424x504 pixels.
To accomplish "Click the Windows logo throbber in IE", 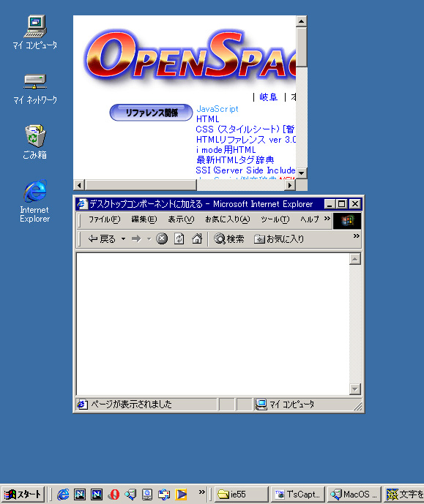I will pos(347,221).
